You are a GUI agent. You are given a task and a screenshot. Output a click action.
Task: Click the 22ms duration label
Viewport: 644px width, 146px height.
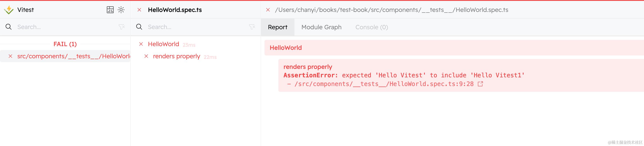click(210, 57)
